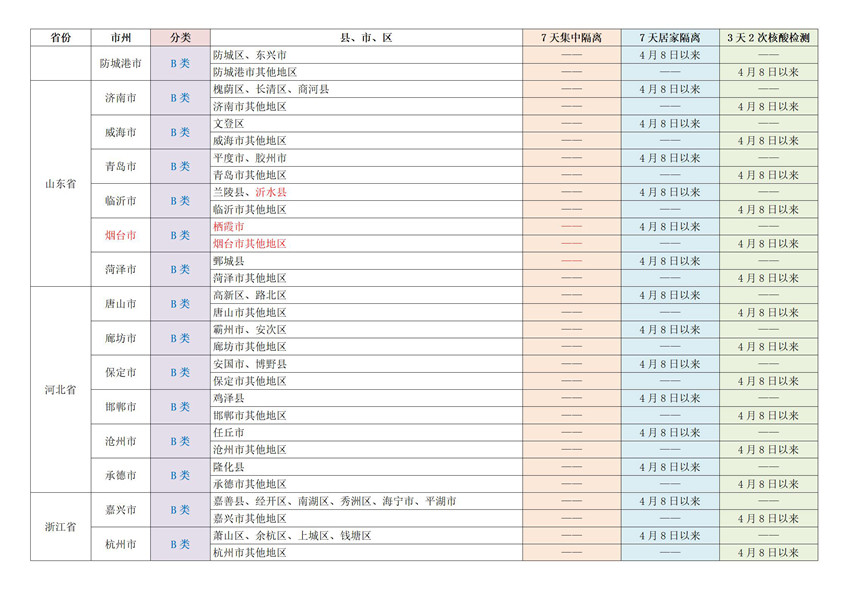Click the red 烟台市 city cell
Viewport: 850px width, 601px height.
120,235
